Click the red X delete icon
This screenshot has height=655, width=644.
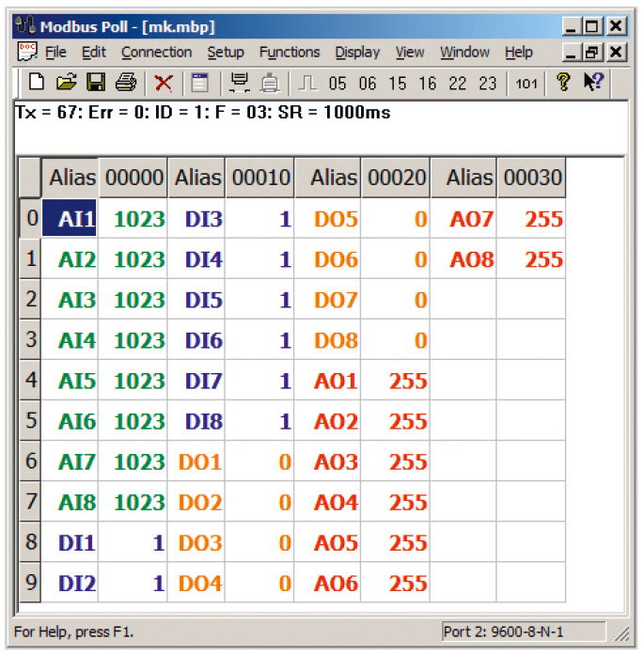click(x=164, y=83)
